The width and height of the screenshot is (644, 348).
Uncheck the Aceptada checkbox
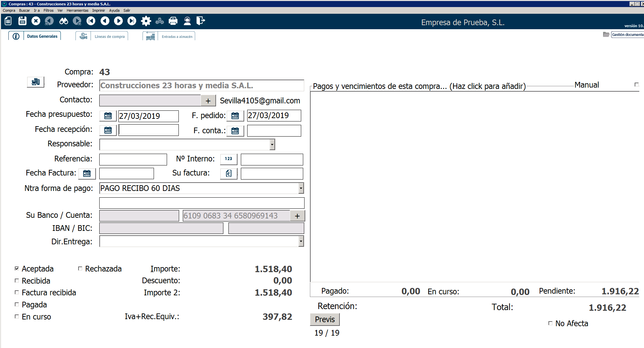click(17, 268)
